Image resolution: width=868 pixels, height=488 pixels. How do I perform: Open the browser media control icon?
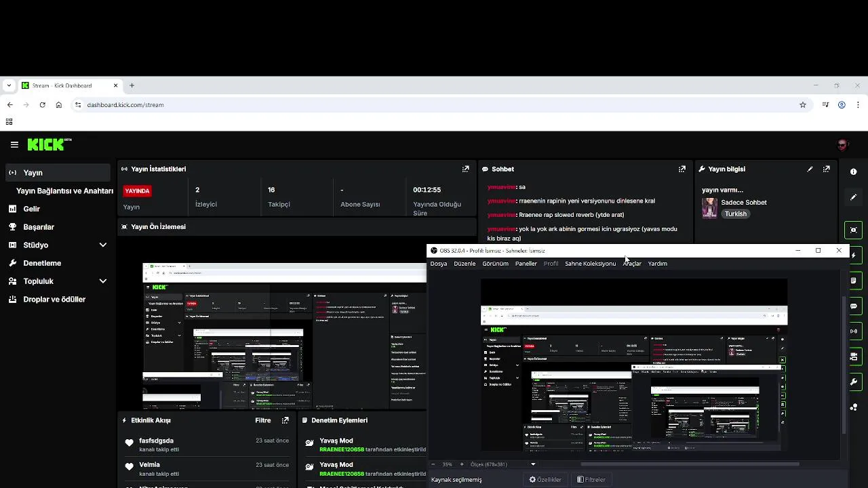tap(825, 105)
